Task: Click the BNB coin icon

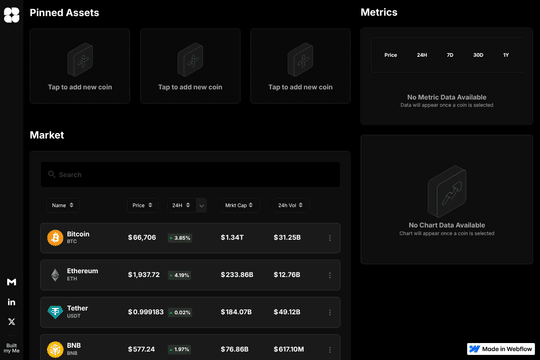Action: [55, 349]
